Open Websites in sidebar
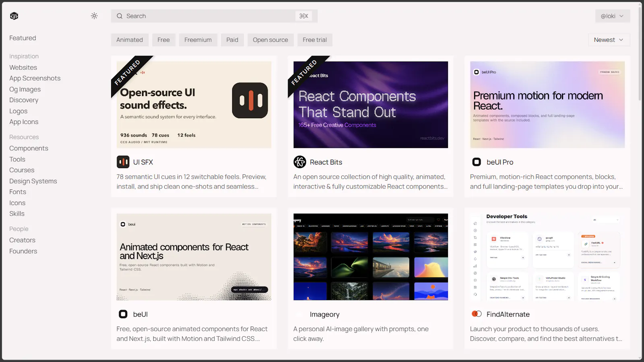The width and height of the screenshot is (644, 362). pos(23,68)
